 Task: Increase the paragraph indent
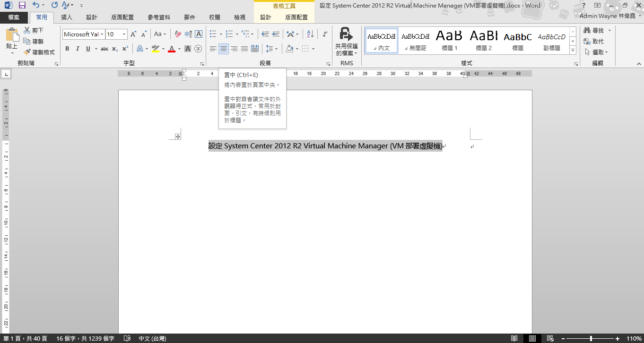pyautogui.click(x=276, y=34)
